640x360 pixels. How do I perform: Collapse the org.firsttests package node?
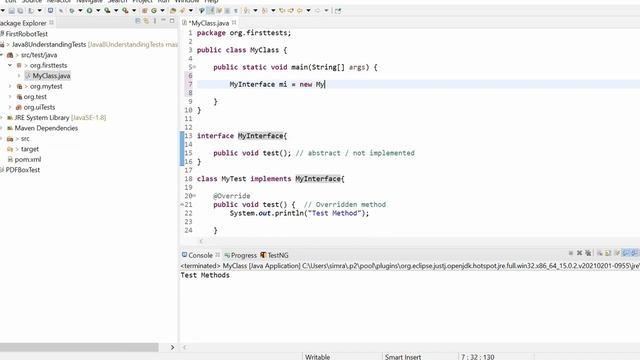point(10,65)
